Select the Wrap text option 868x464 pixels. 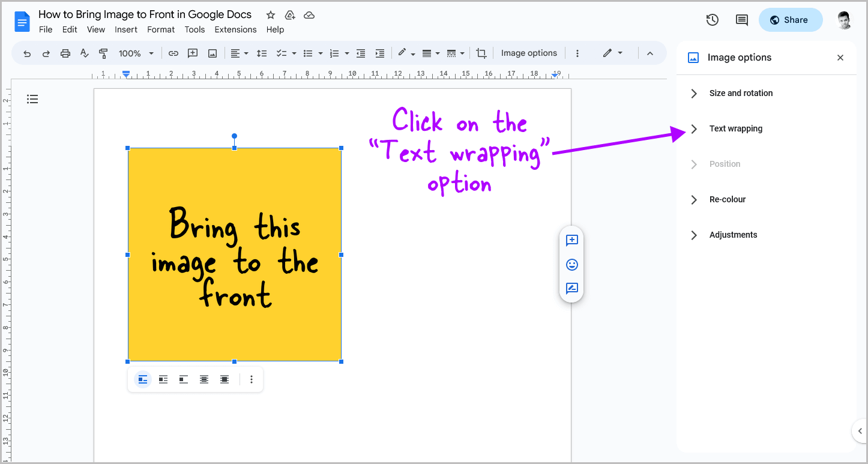(163, 379)
